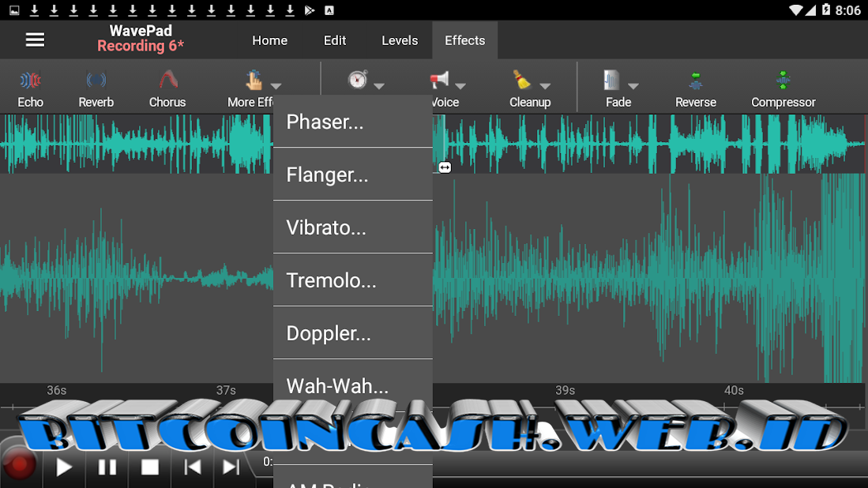Click the 40s timeline marker

(734, 390)
